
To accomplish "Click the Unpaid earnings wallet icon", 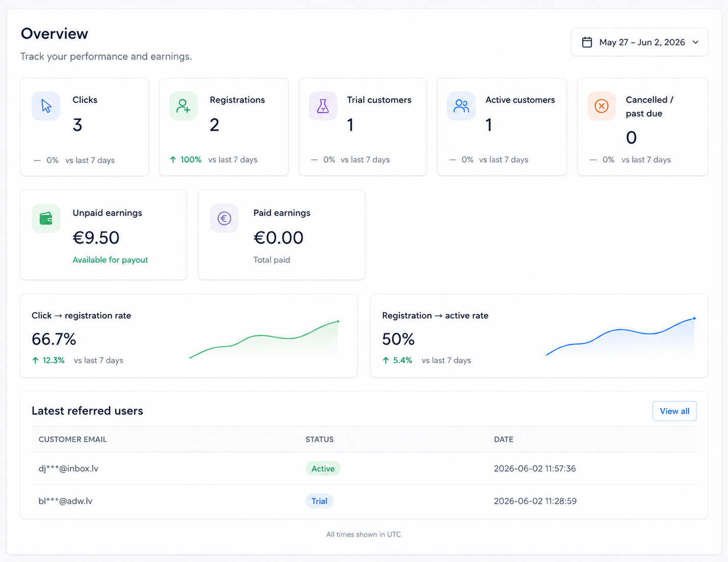I will (46, 218).
